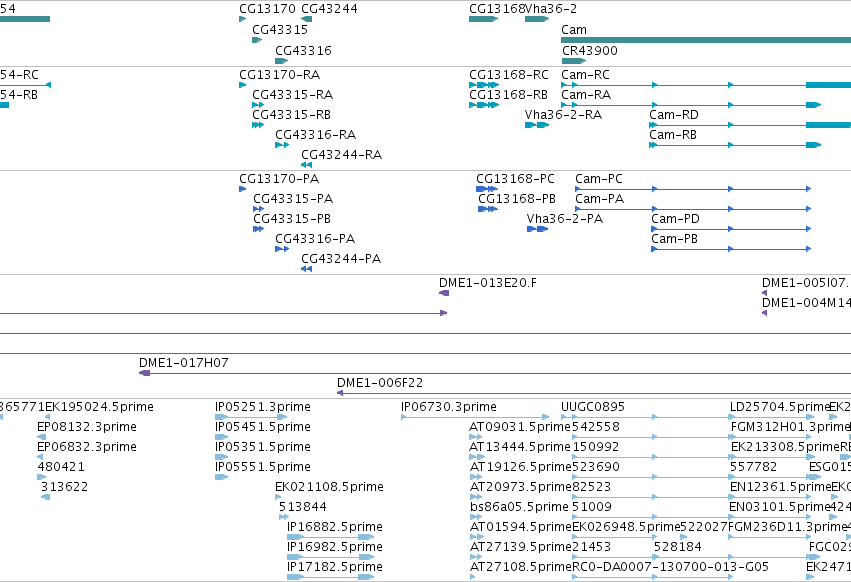The width and height of the screenshot is (851, 582).
Task: Select transcript CG13170-RA
Action: pos(280,74)
